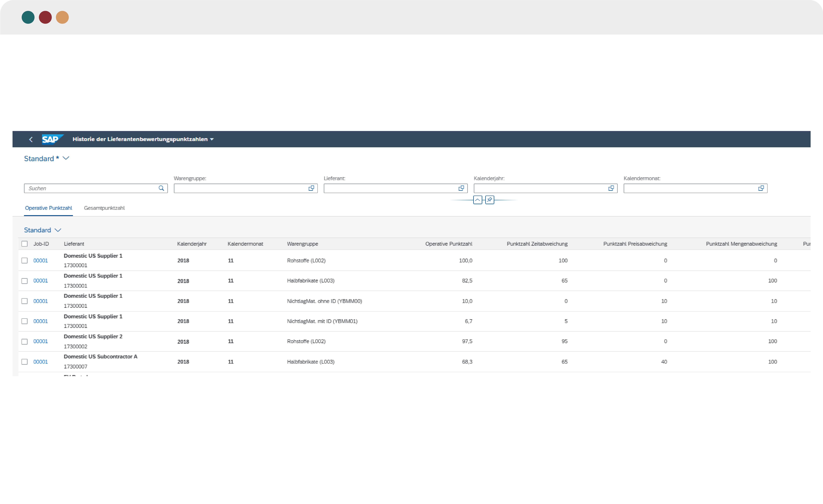Viewport: 823px width, 504px height.
Task: Click the value 82,5 in the table
Action: [467, 281]
